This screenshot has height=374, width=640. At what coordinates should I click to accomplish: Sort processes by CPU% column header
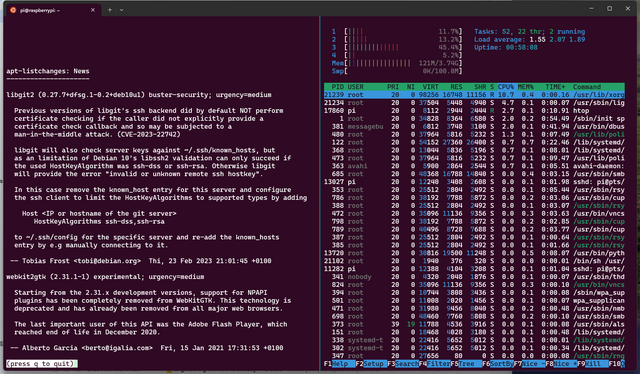[x=505, y=87]
